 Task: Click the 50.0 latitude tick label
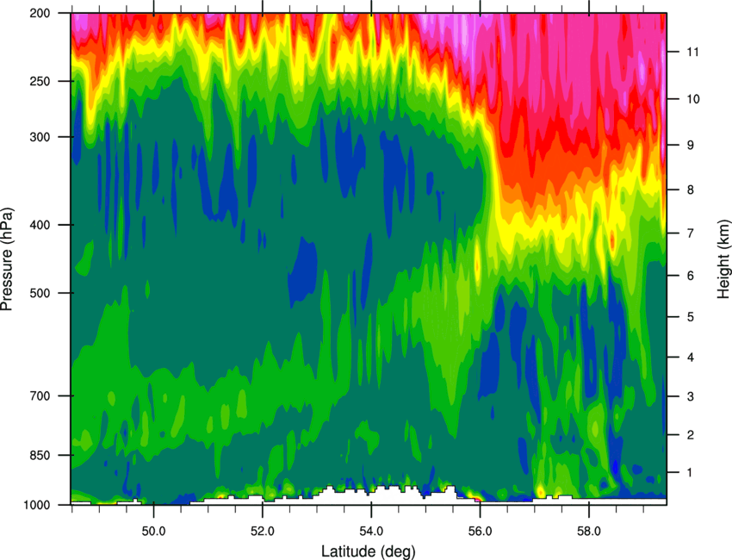(153, 531)
